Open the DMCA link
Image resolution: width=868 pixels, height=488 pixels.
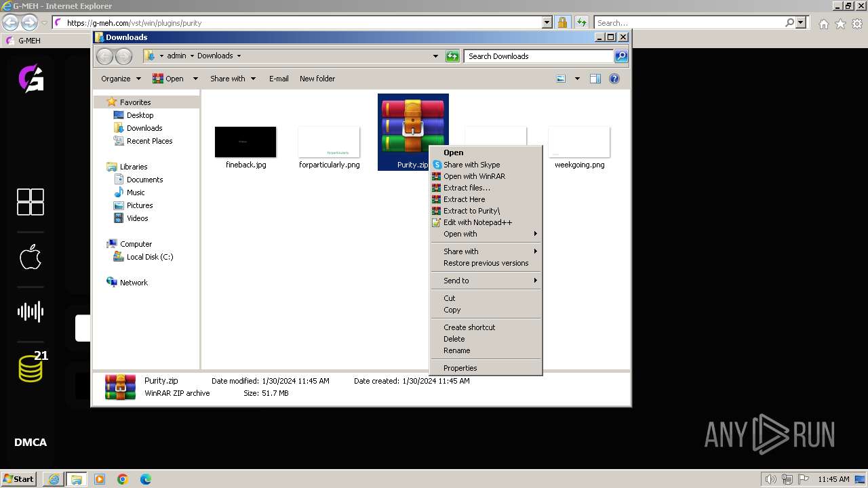31,443
